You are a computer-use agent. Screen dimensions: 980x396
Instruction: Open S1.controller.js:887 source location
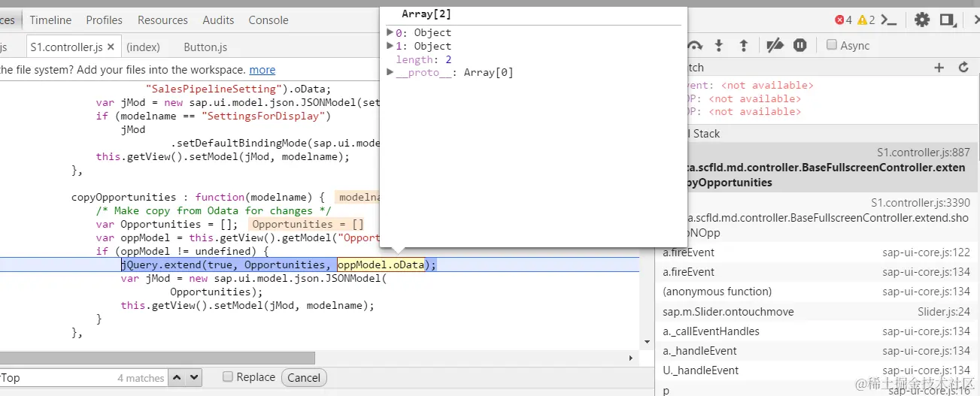coord(924,153)
